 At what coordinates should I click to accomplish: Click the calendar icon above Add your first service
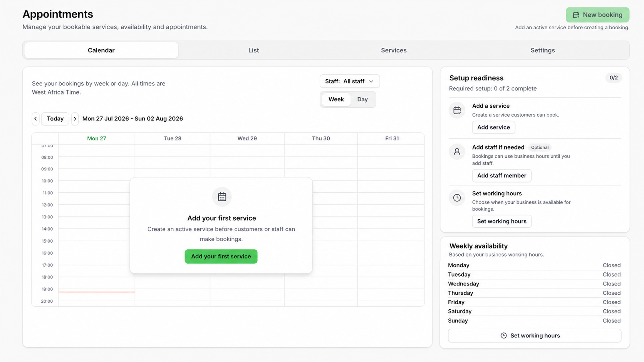(222, 197)
